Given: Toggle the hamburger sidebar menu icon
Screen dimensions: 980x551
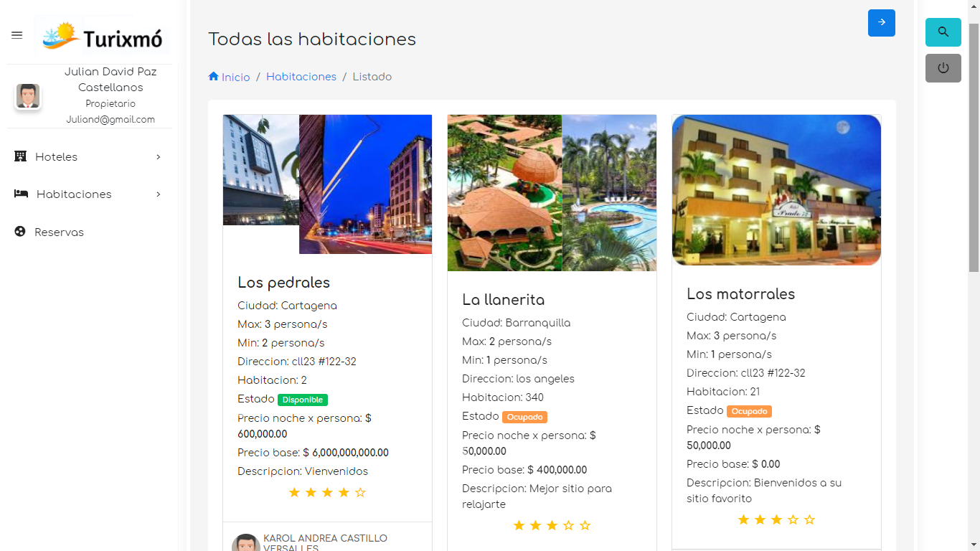Looking at the screenshot, I should pos(17,35).
